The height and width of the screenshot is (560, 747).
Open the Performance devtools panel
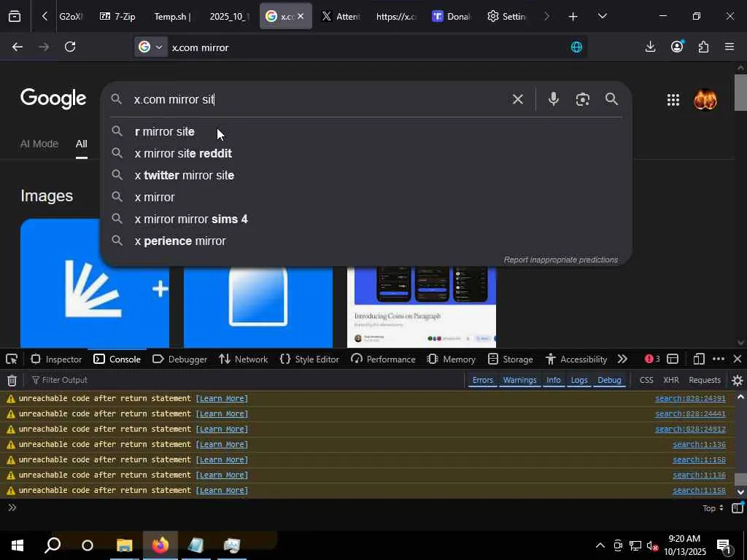(x=383, y=359)
